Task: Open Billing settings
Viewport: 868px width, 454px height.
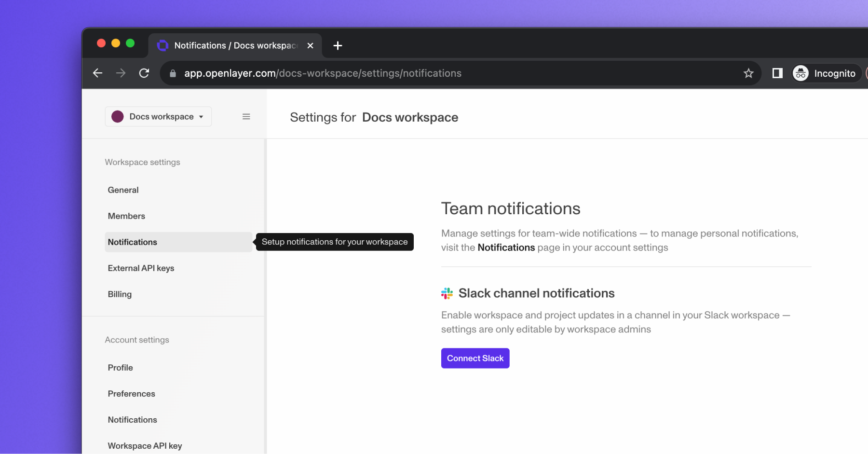Action: click(x=178, y=294)
